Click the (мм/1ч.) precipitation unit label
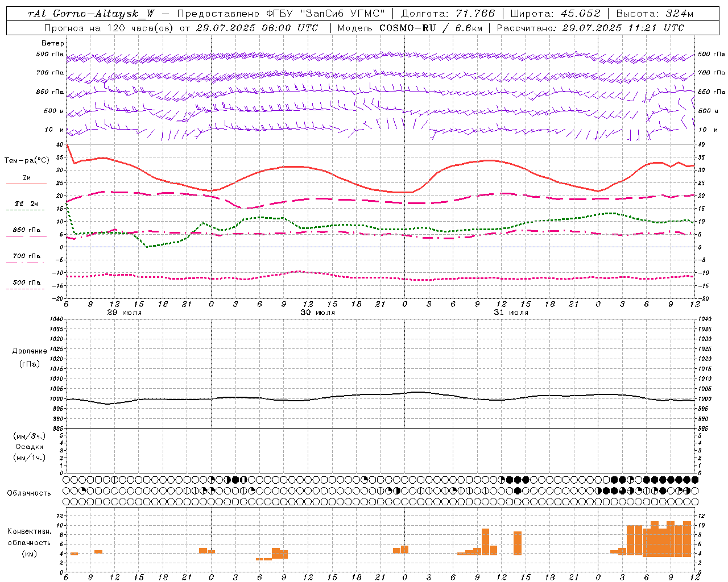728x582 pixels. [29, 458]
